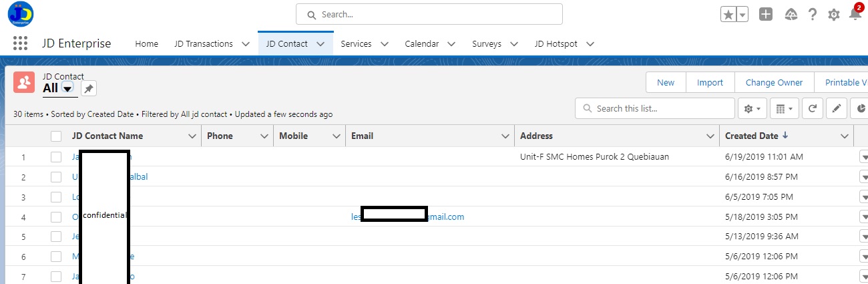Refresh the JD Contact list
Viewport: 868px width, 284px height.
point(811,108)
